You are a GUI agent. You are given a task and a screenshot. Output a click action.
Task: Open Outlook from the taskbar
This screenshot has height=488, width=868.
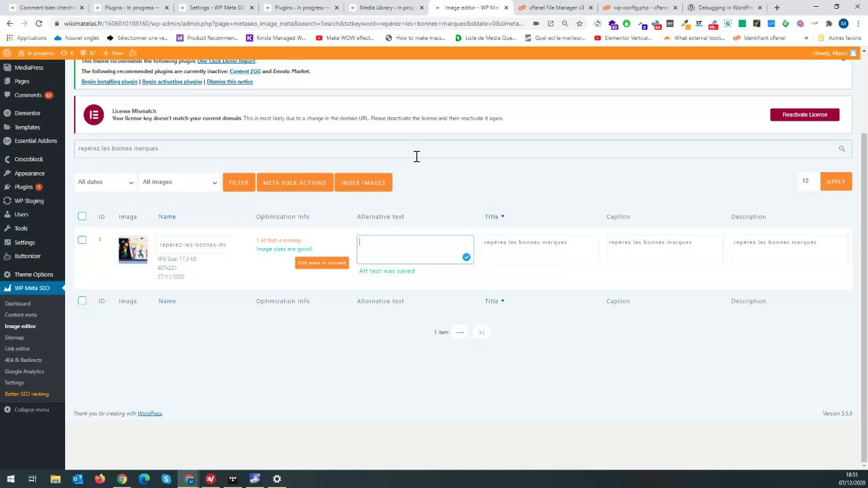[x=77, y=479]
